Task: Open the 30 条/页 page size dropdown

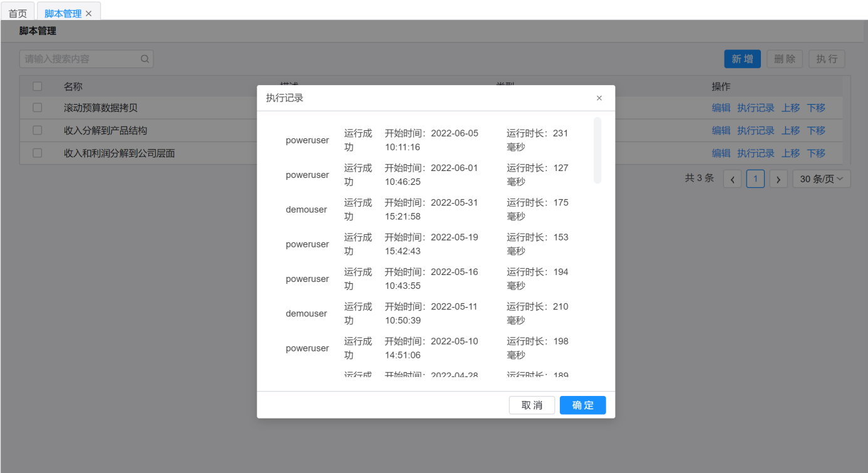Action: click(x=821, y=179)
